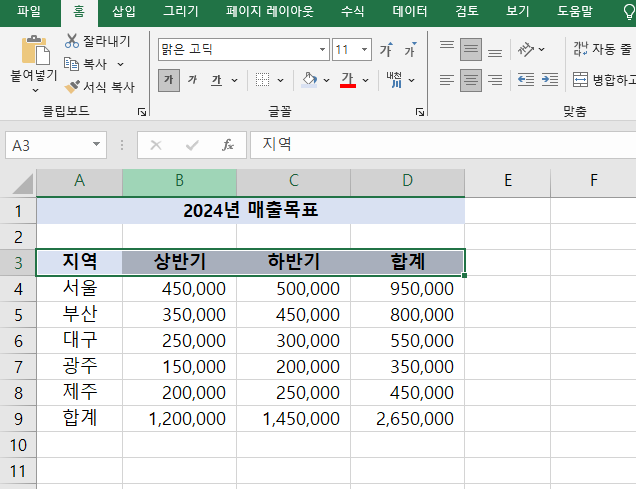Click the Cut (잘라내기) scissors icon
The height and width of the screenshot is (489, 636).
pyautogui.click(x=72, y=41)
